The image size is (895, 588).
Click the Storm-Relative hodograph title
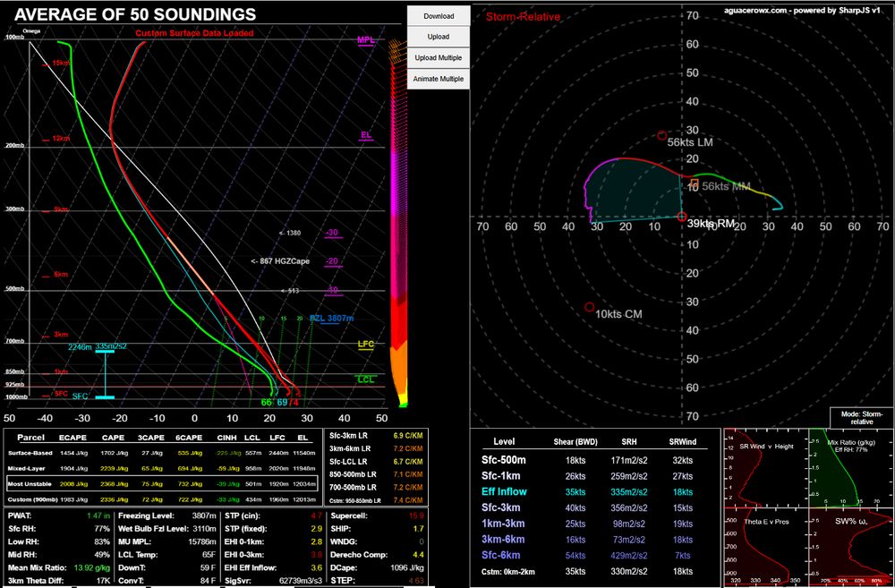pos(523,16)
